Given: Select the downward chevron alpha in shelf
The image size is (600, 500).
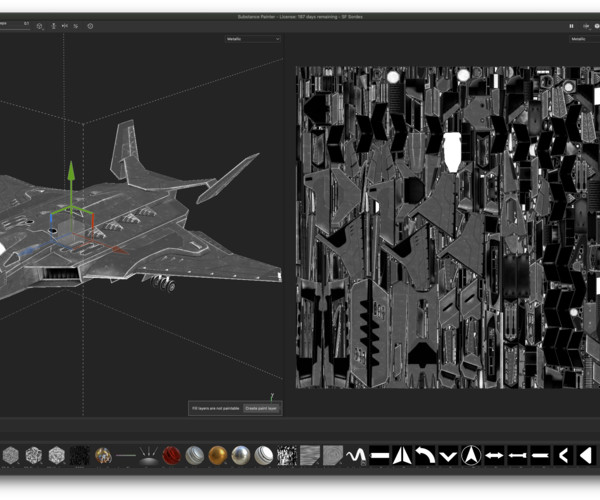Looking at the screenshot, I should pos(448,455).
